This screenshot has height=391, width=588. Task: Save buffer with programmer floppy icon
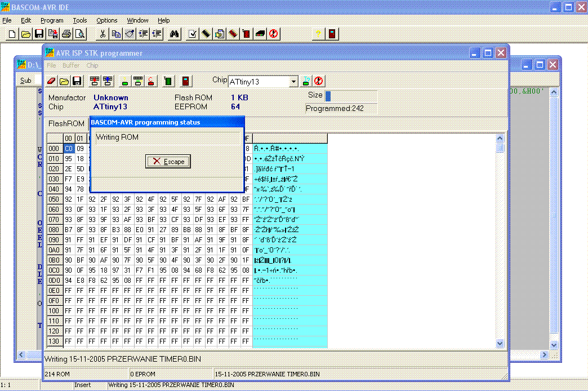click(x=77, y=81)
